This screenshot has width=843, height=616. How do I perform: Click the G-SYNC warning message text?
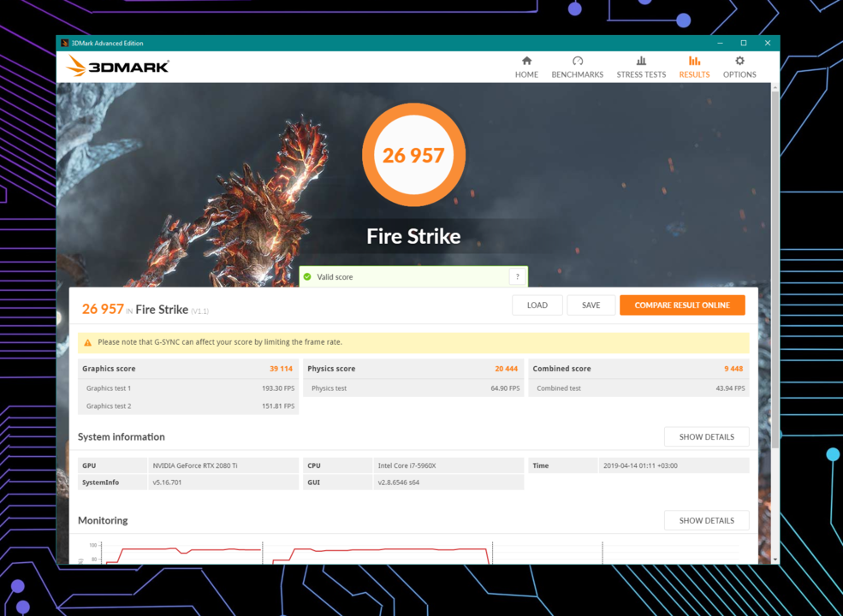click(220, 342)
